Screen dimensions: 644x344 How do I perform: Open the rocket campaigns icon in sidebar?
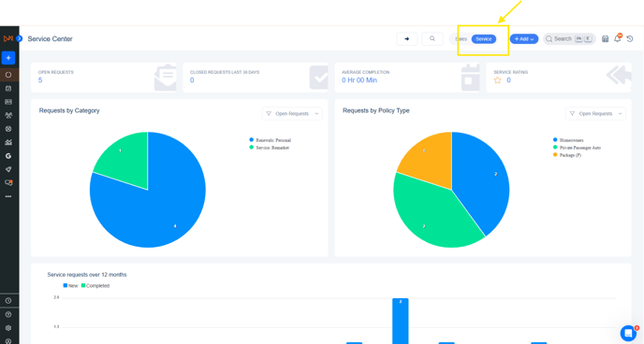tap(8, 169)
